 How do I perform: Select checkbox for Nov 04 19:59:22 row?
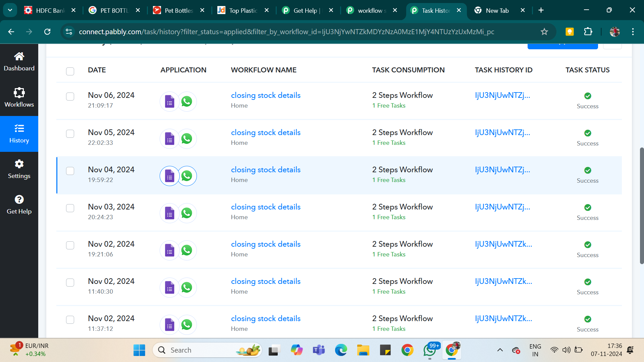coord(70,171)
